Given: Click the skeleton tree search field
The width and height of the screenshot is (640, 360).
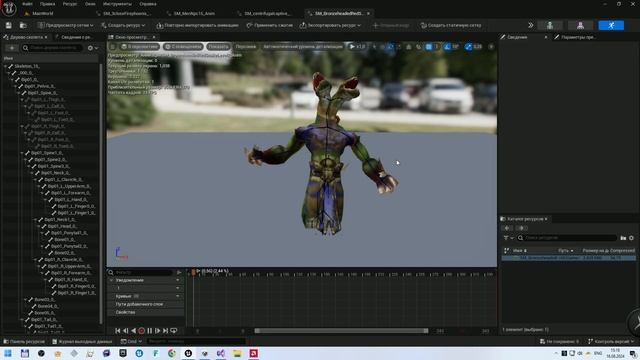Looking at the screenshot, I should point(52,48).
